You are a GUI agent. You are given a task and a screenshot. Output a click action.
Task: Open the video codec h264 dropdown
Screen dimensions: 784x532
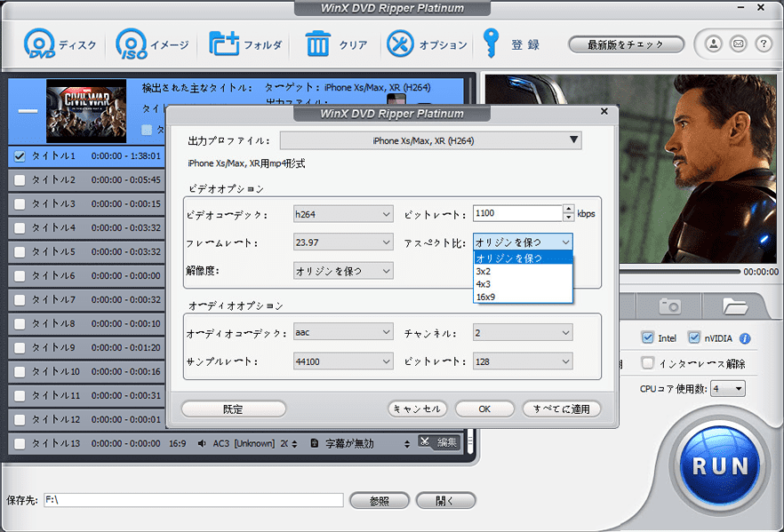tap(343, 214)
